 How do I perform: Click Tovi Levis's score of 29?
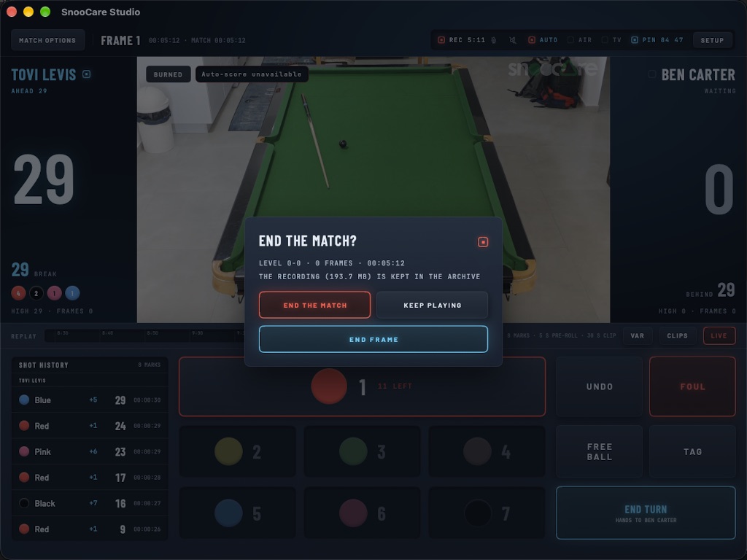[x=43, y=179]
